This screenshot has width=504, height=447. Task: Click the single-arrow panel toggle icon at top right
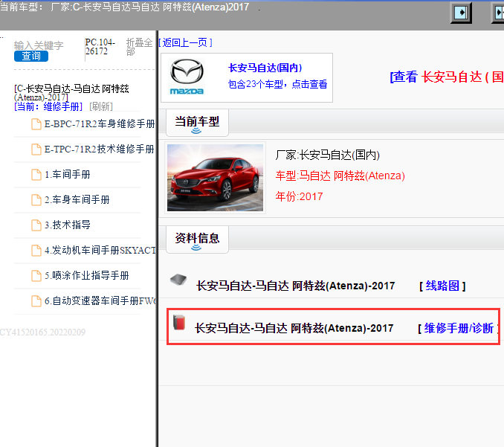pyautogui.click(x=461, y=13)
